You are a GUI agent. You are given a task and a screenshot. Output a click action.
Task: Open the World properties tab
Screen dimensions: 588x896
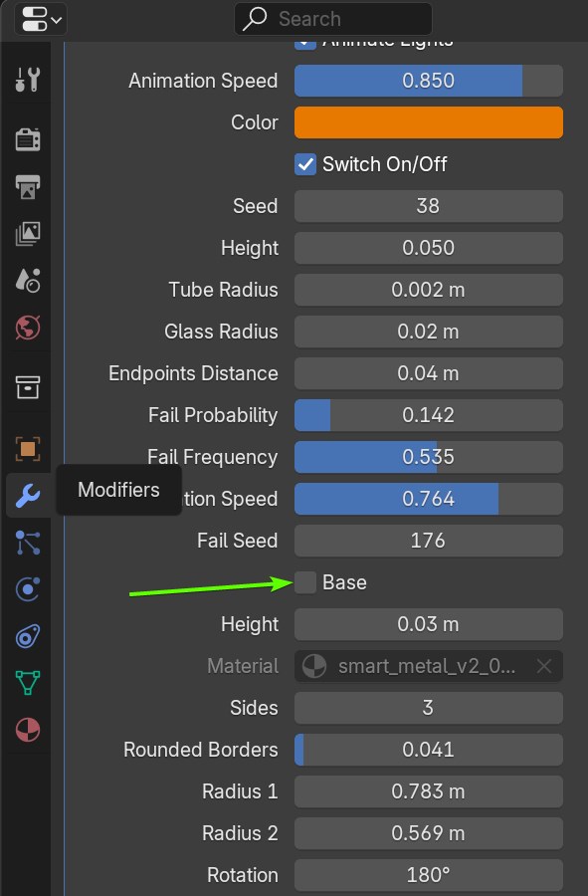click(x=28, y=328)
